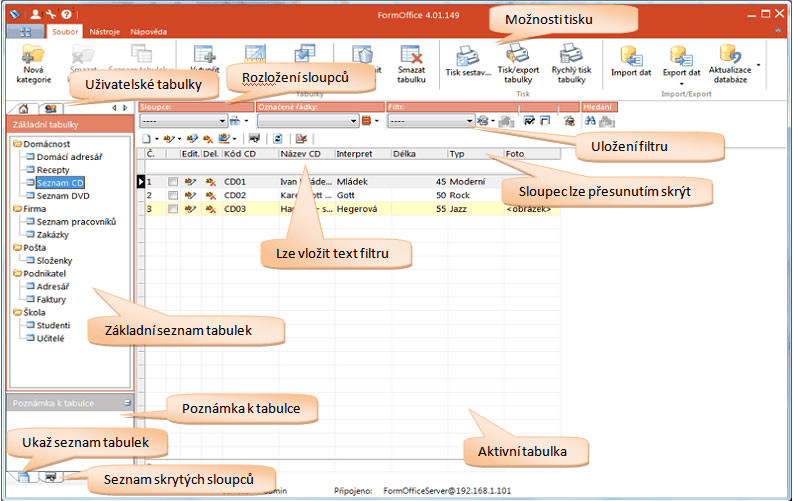Click the Délka column header

click(x=419, y=154)
